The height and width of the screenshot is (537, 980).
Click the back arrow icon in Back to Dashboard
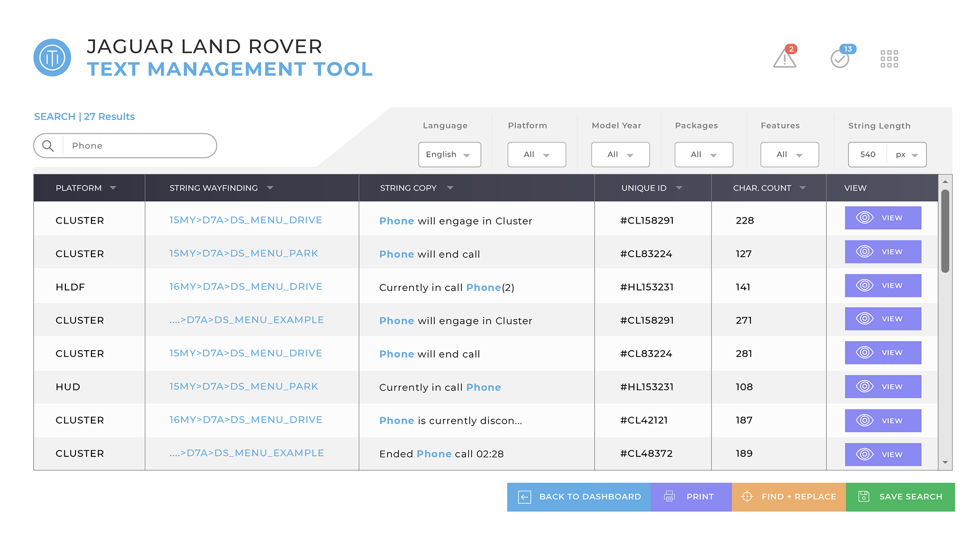coord(525,497)
